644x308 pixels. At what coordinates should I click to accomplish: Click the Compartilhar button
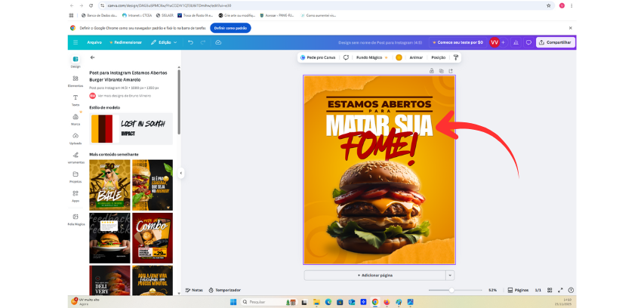click(555, 42)
